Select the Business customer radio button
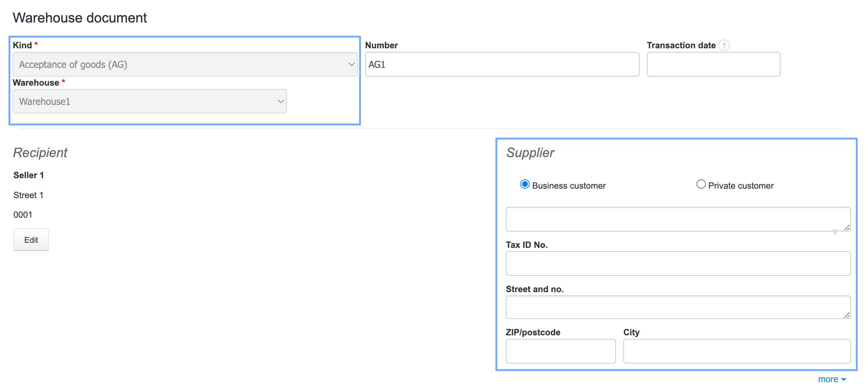Image resolution: width=868 pixels, height=389 pixels. tap(525, 184)
